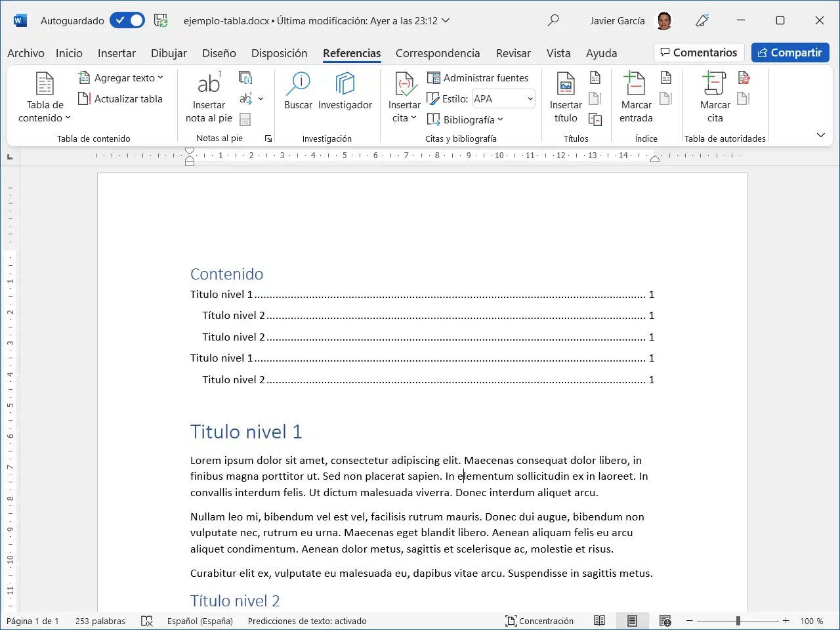Screen dimensions: 840x630
Task: Select Actualizar tabla to refresh contents
Action: point(121,98)
